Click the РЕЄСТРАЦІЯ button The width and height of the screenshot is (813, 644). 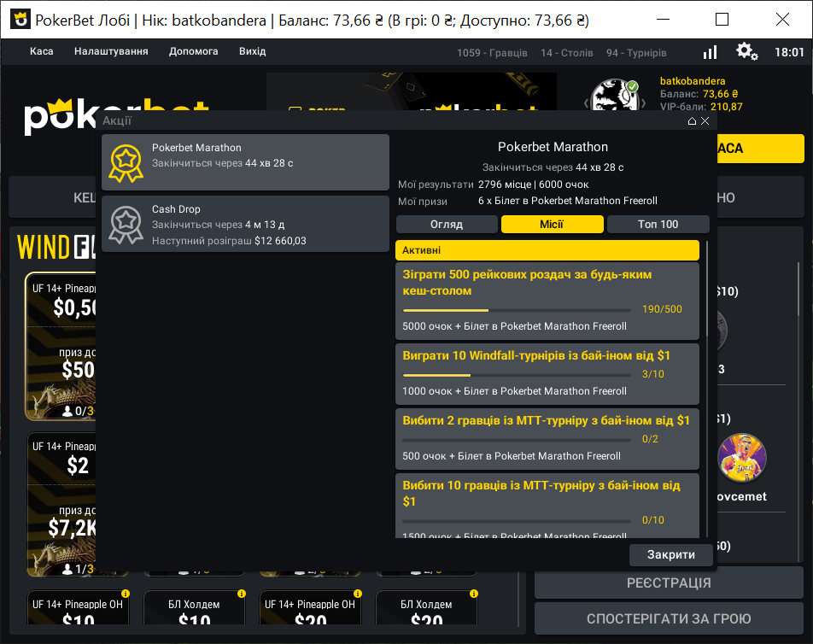click(669, 583)
